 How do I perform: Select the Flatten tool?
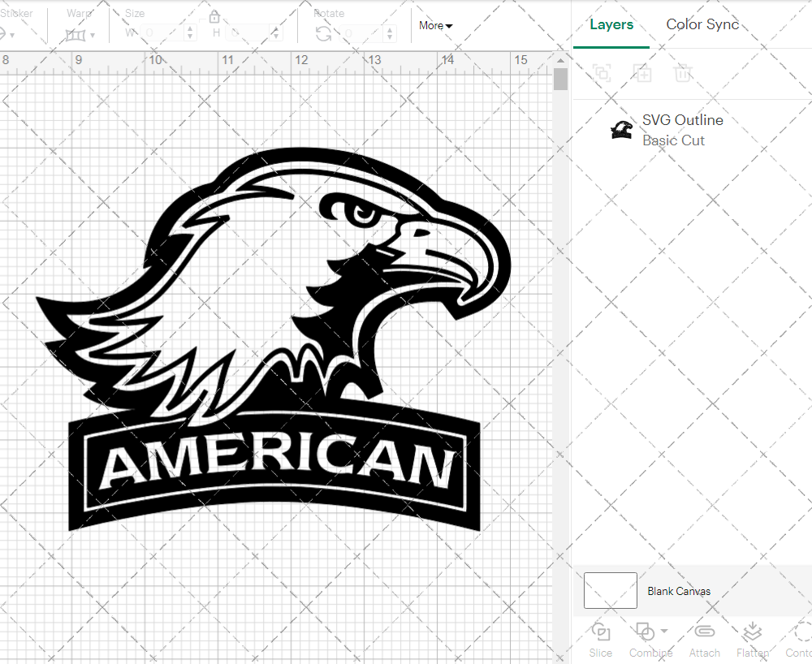(753, 639)
